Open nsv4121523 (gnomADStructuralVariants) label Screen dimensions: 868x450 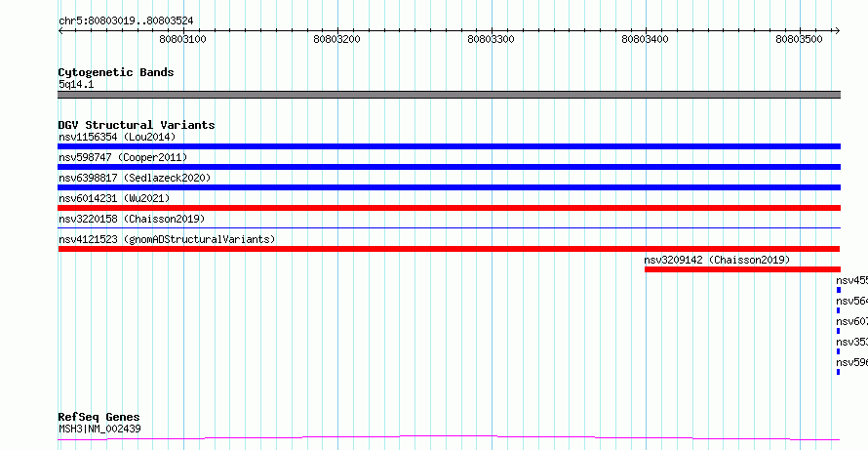167,239
